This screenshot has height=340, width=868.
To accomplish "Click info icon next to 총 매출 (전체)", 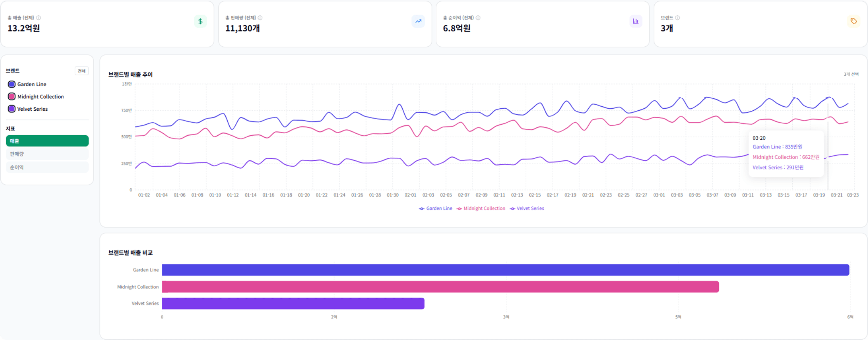I will tap(38, 18).
